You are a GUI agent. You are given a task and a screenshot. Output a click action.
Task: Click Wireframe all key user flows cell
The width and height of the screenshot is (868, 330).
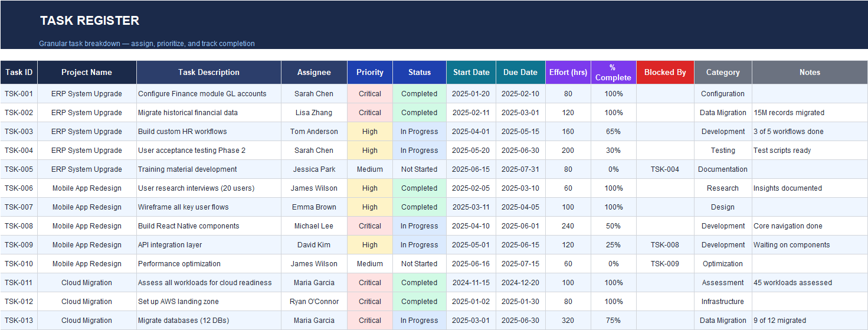coord(209,207)
